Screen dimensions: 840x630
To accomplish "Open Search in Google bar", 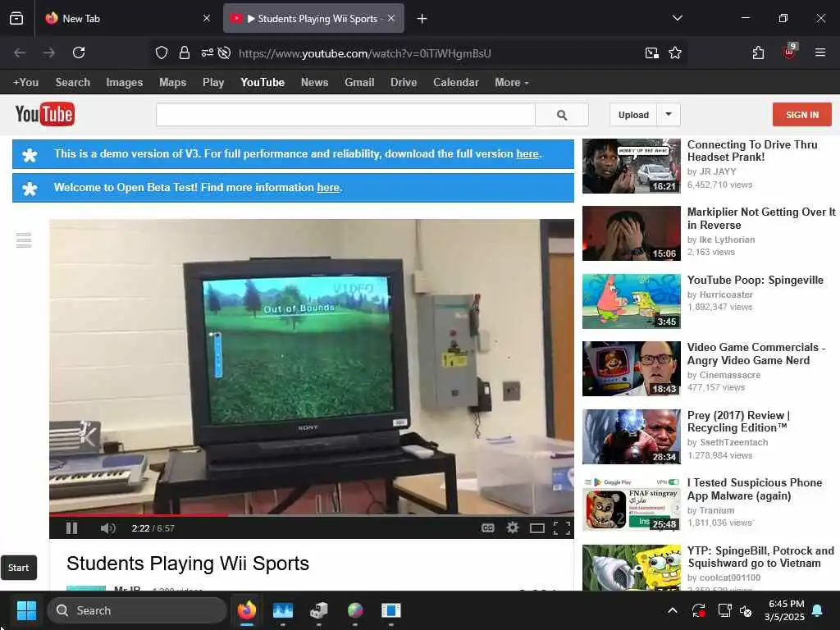I will tap(73, 83).
